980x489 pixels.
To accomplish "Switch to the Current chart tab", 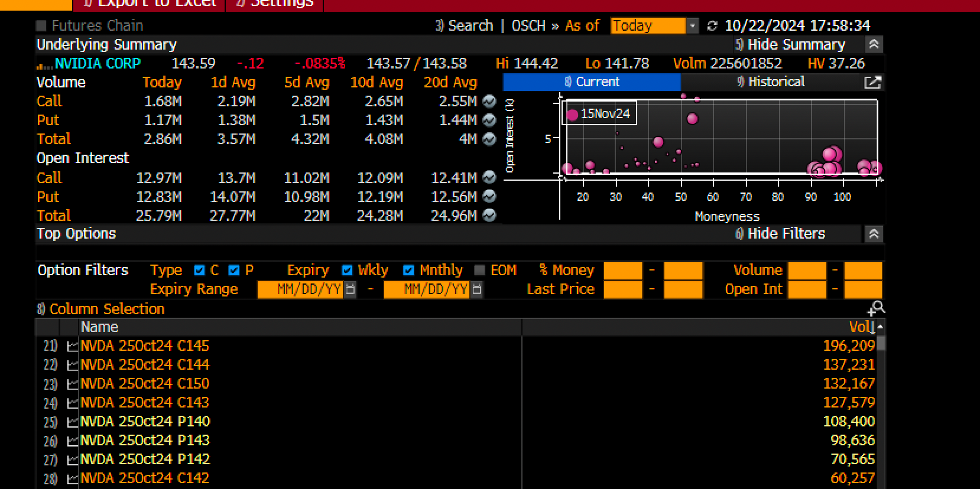I will (592, 82).
